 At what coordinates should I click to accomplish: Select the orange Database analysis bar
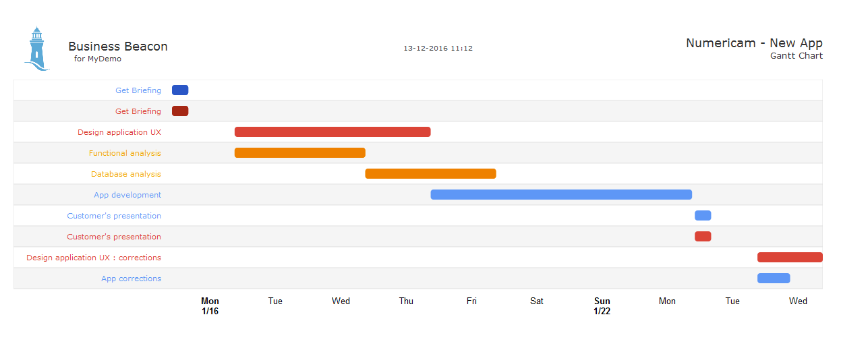point(431,174)
